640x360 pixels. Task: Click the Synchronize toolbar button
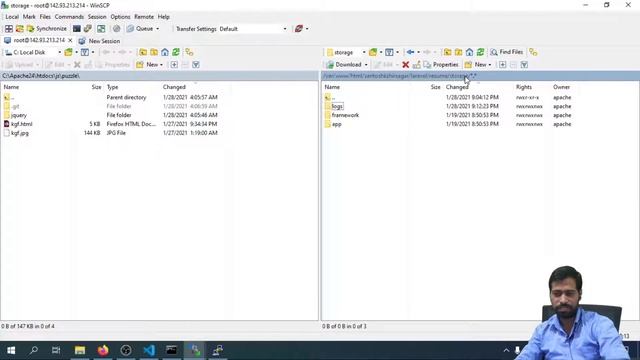tap(47, 29)
